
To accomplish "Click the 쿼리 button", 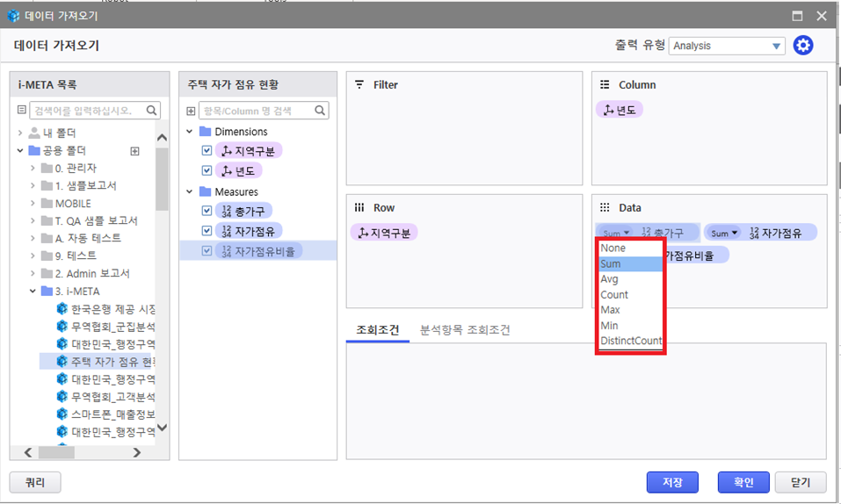I will click(34, 482).
